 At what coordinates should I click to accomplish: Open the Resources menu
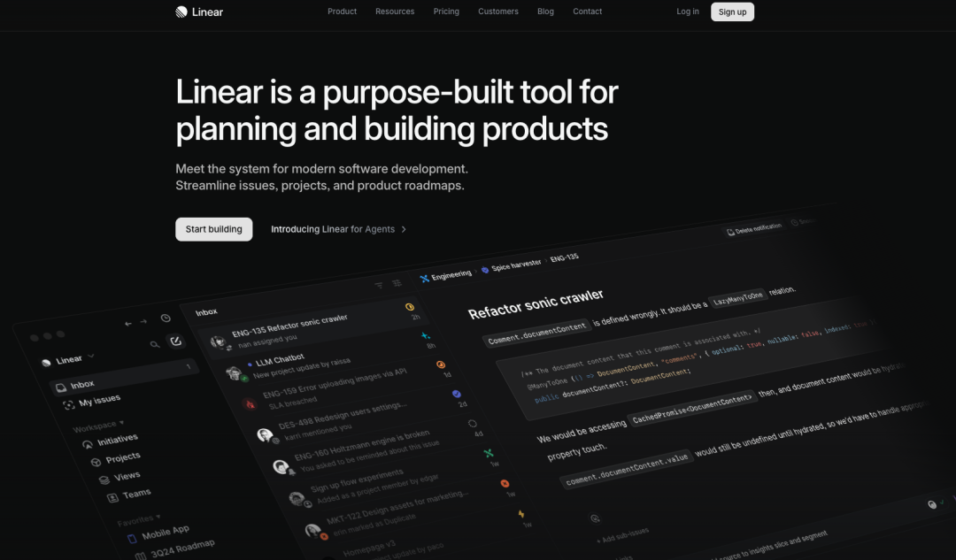pyautogui.click(x=395, y=12)
